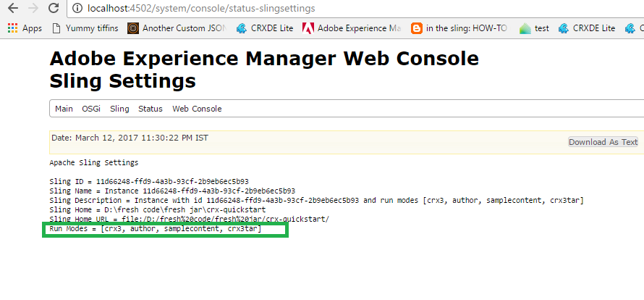Open 'in the sling: HOW-TO' bookmark
644x300 pixels.
click(459, 28)
